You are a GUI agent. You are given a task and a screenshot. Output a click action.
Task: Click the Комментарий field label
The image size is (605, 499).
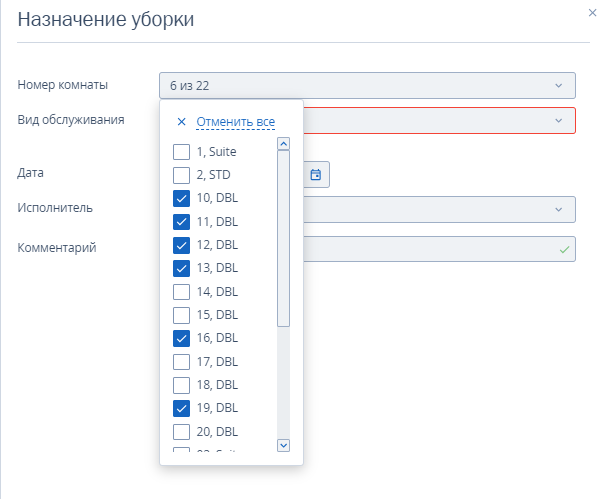(57, 248)
